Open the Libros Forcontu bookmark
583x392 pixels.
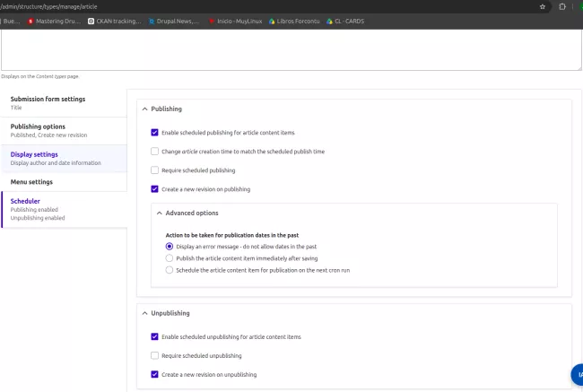294,22
